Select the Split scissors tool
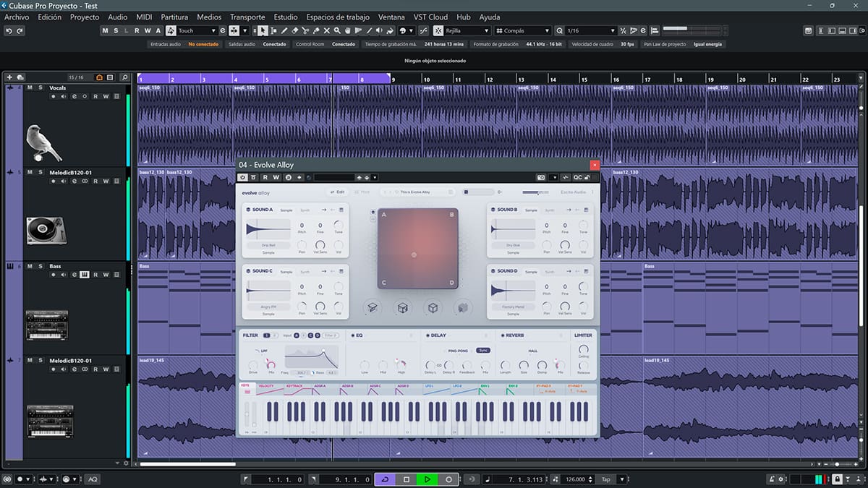The width and height of the screenshot is (868, 488). click(x=306, y=31)
